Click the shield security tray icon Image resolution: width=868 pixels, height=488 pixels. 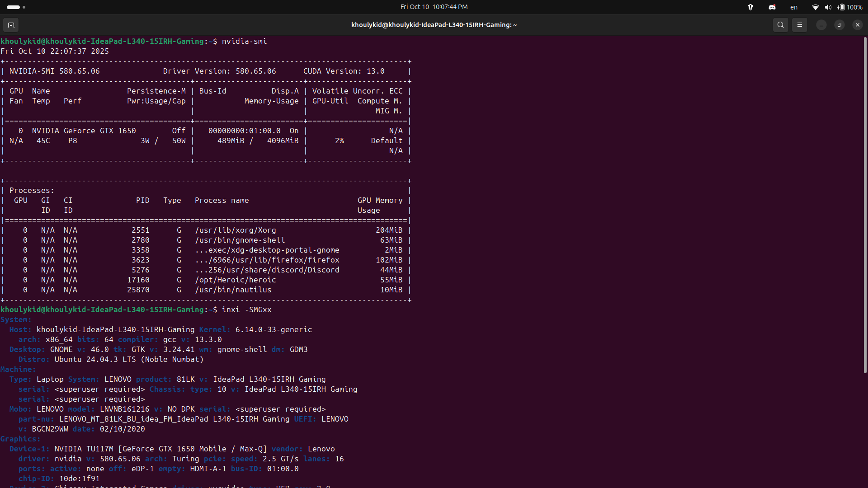[x=750, y=7]
